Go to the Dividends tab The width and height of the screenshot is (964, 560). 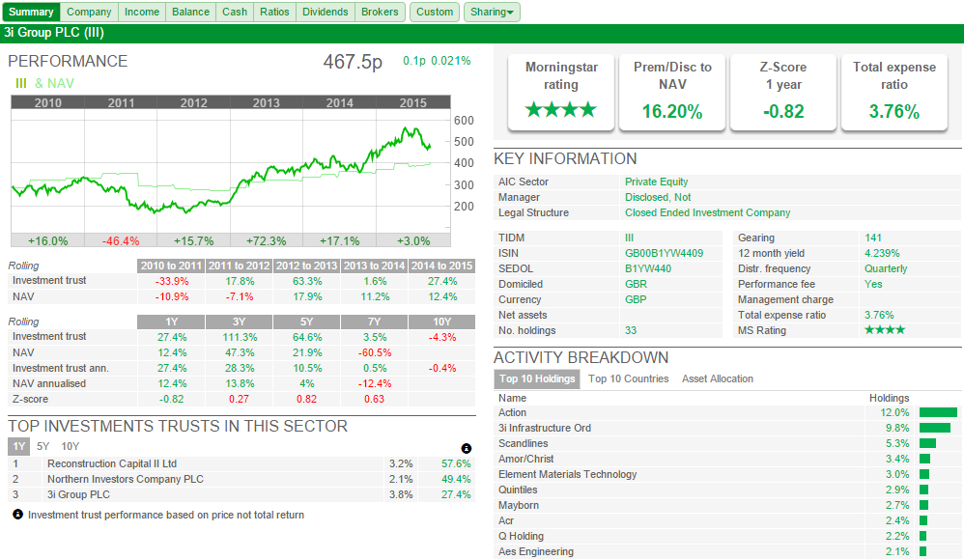coord(326,12)
